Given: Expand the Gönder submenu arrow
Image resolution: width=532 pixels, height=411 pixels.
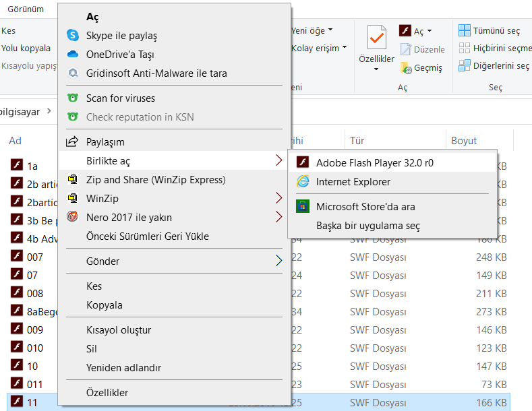Looking at the screenshot, I should (x=278, y=261).
